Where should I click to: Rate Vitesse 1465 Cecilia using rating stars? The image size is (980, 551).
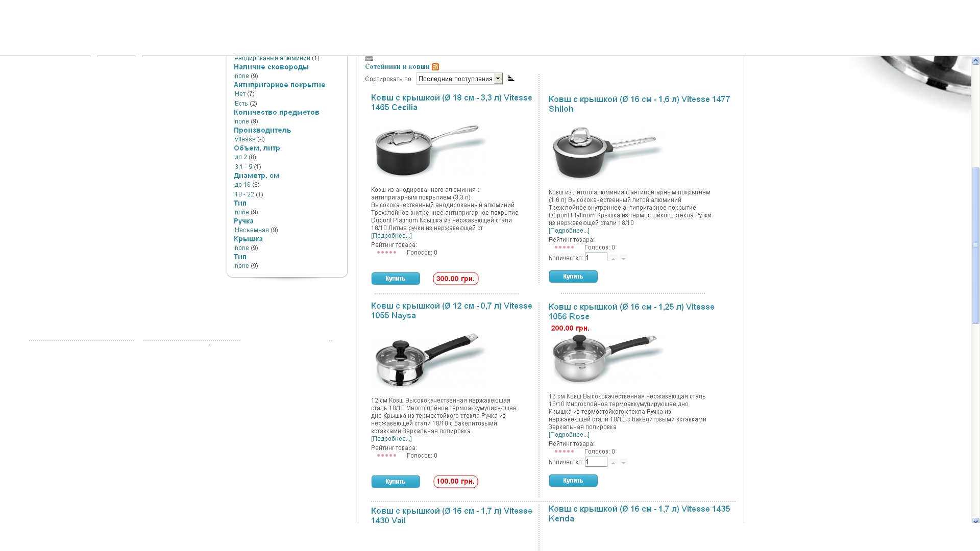pos(386,253)
